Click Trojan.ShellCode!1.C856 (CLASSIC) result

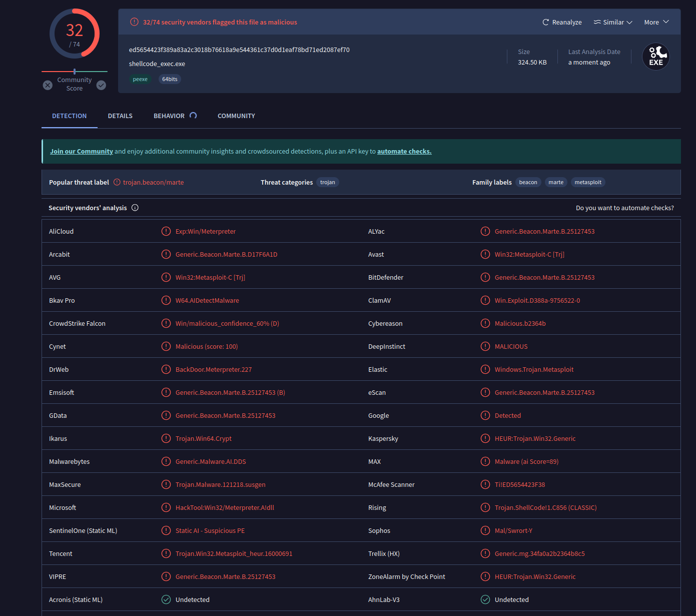[x=545, y=507]
